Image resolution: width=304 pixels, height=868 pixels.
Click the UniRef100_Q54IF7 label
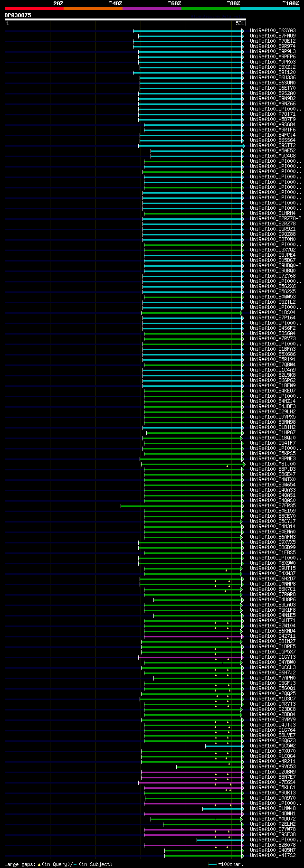point(273,443)
